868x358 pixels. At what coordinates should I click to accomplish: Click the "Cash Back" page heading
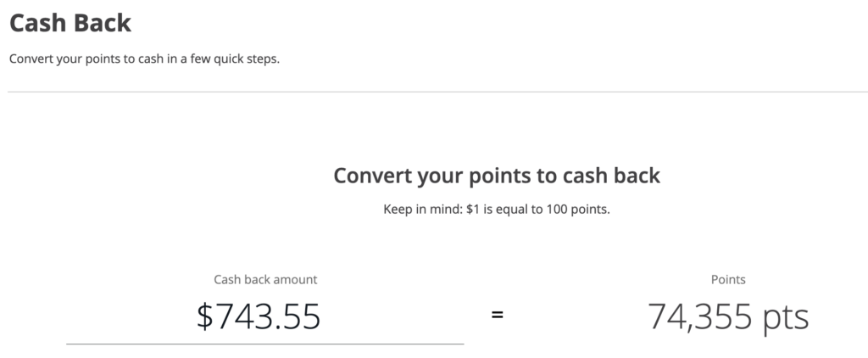point(70,23)
